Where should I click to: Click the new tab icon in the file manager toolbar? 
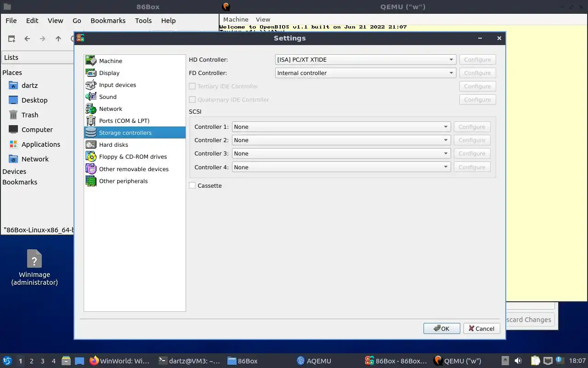(11, 39)
